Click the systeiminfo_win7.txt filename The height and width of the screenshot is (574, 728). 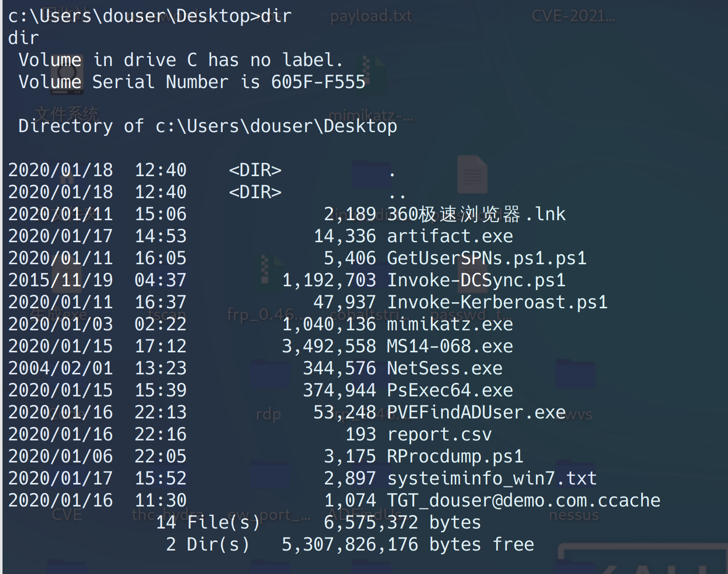coord(492,479)
